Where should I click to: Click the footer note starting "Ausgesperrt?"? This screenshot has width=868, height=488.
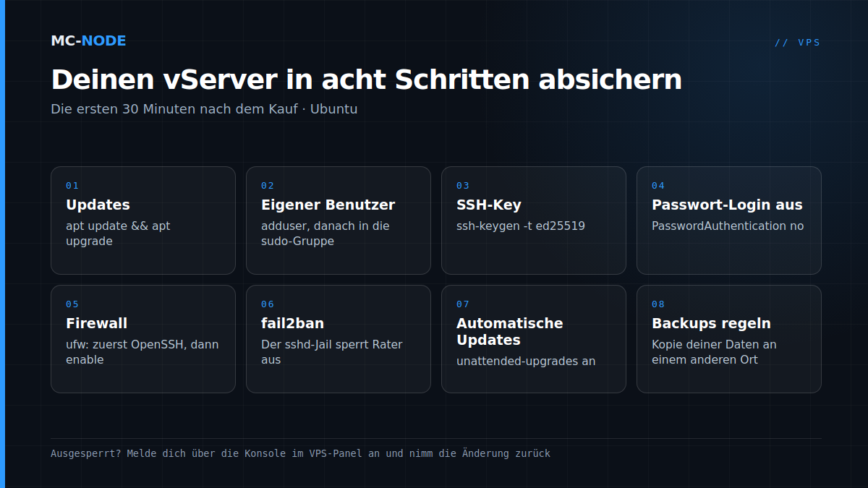pos(300,453)
